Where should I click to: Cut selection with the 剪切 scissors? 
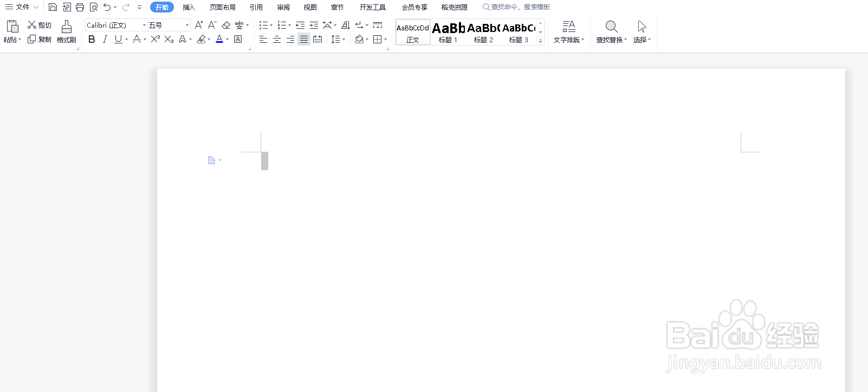tap(40, 25)
